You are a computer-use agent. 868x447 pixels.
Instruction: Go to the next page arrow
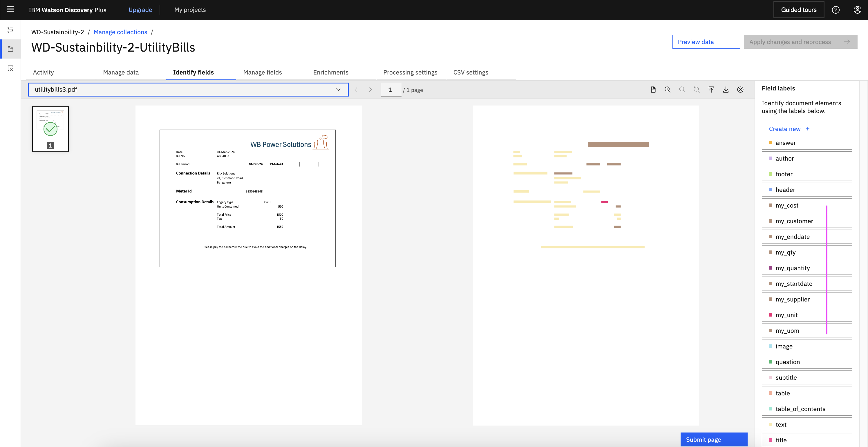pos(370,90)
